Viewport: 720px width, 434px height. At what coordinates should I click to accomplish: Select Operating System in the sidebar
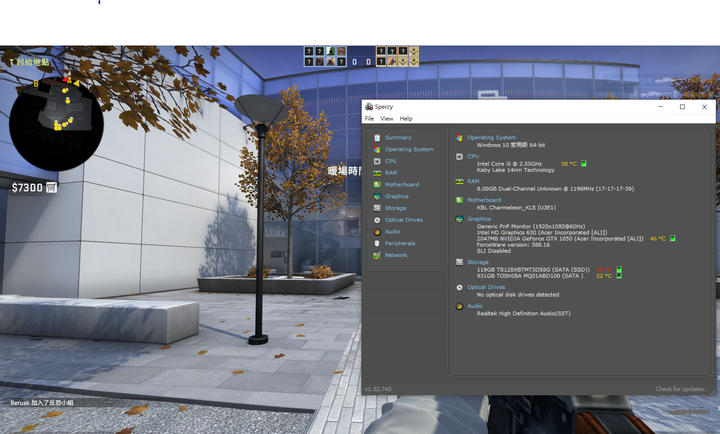[409, 149]
